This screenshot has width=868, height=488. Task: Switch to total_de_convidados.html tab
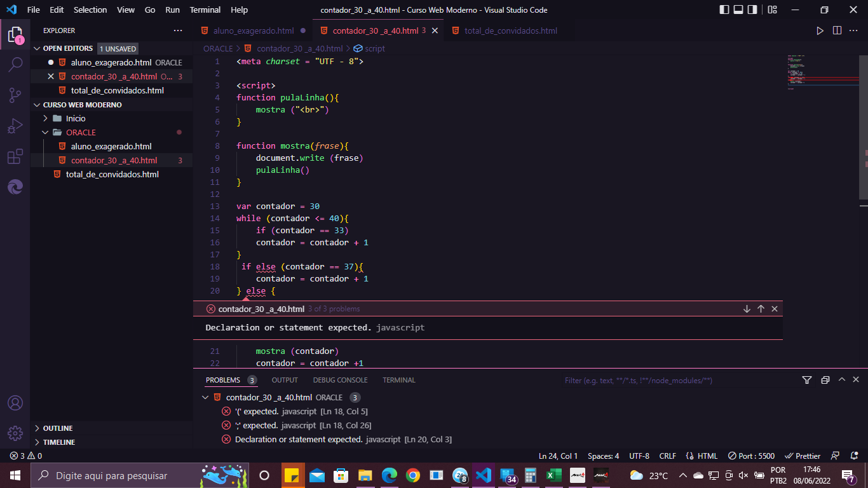(510, 30)
